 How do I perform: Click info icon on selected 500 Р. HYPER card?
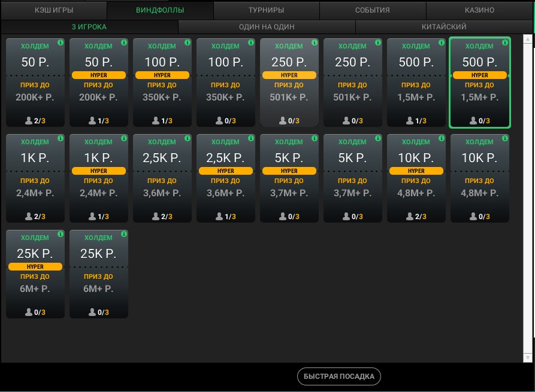[504, 43]
